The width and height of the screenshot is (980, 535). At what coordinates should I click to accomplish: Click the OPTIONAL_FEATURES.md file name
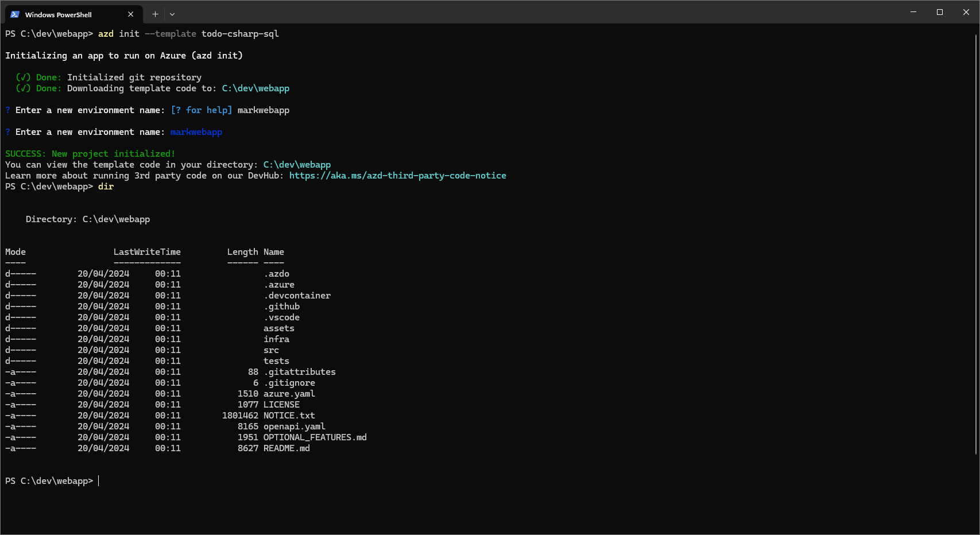pos(315,437)
